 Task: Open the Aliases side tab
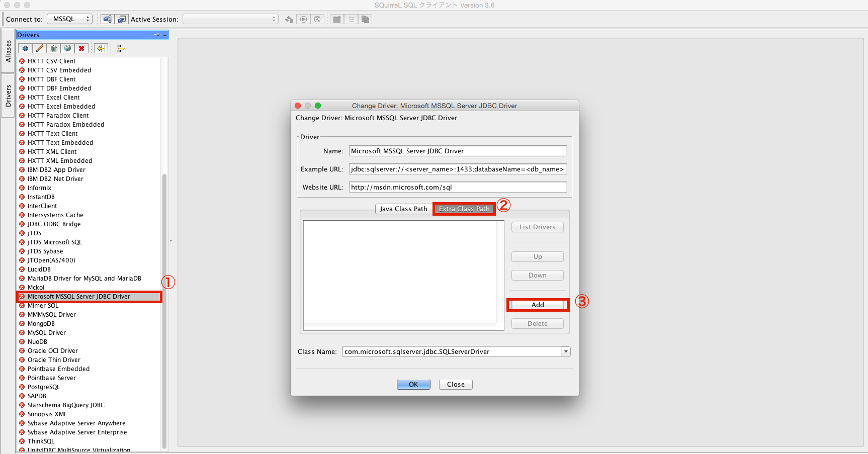click(x=8, y=51)
